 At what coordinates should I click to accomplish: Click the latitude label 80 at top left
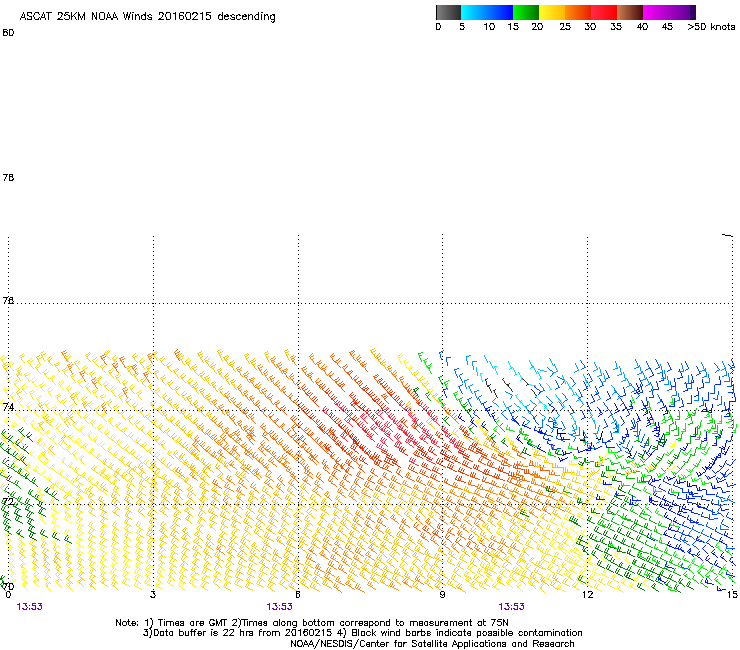(8, 33)
